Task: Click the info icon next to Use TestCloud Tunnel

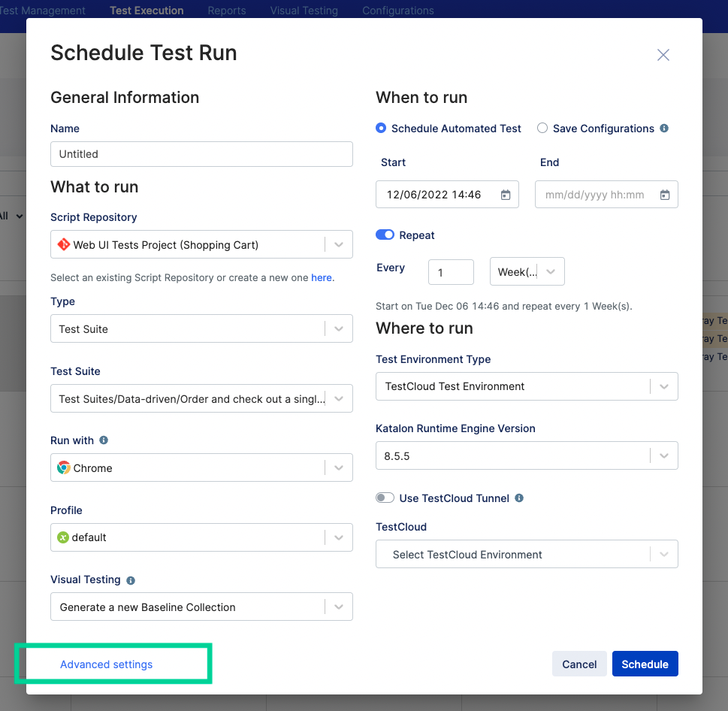Action: coord(518,498)
